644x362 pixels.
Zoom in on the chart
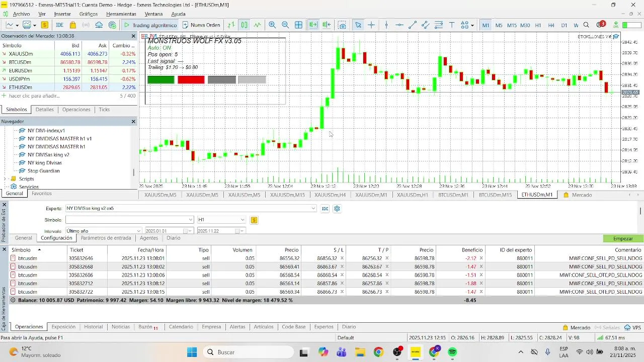272,25
